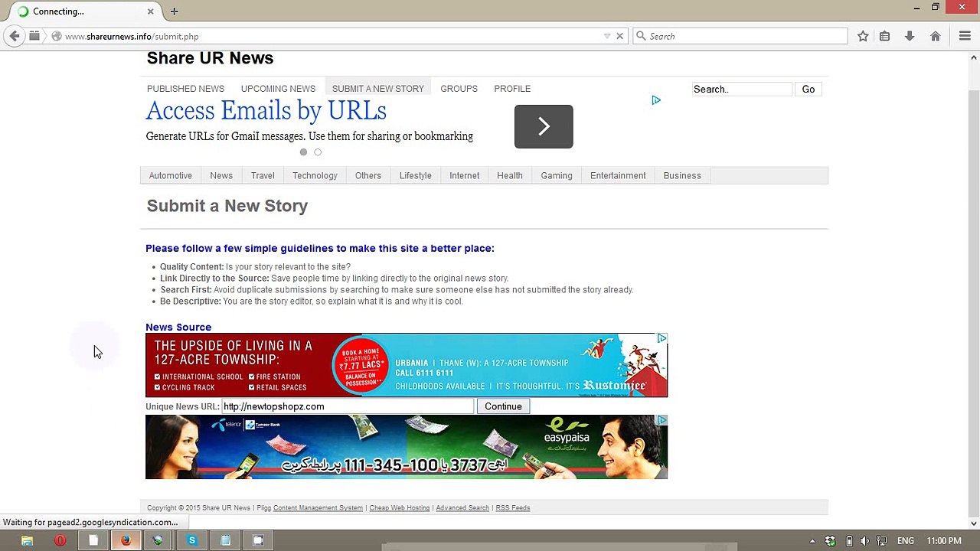Click AdChoices icon on the easypaisa ad
Screen dimensions: 980x551
pyautogui.click(x=662, y=421)
